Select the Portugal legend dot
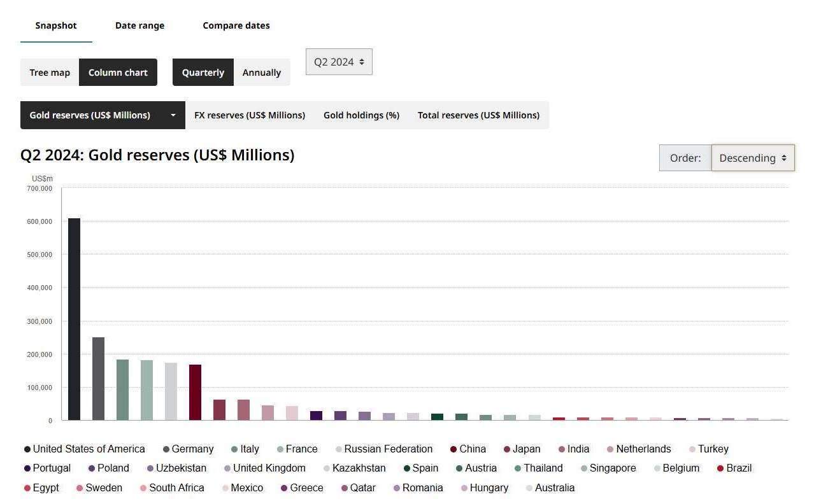This screenshot has width=814, height=504. [x=27, y=468]
